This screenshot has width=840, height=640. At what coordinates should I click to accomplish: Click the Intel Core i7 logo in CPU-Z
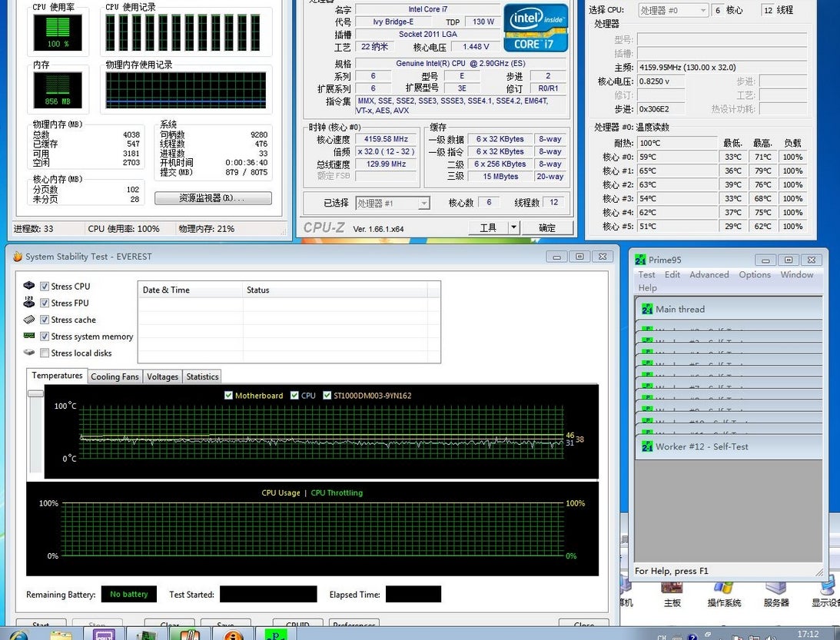[x=535, y=28]
